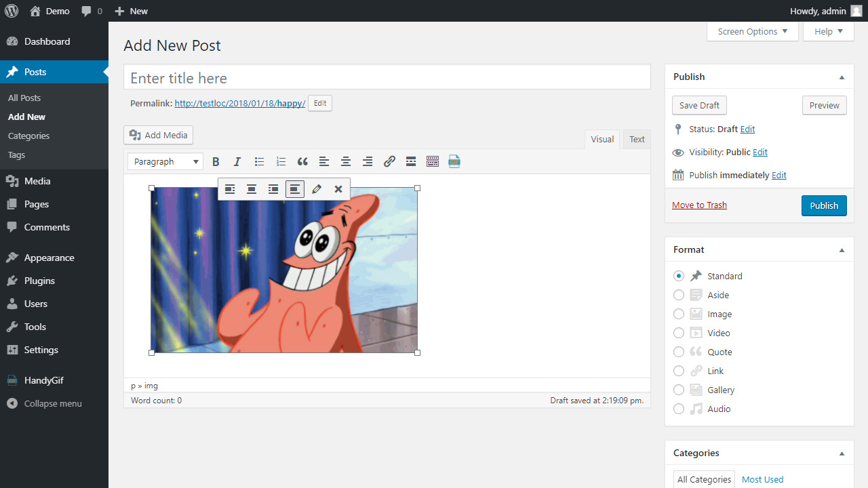Insert a numbered list

[x=281, y=161]
